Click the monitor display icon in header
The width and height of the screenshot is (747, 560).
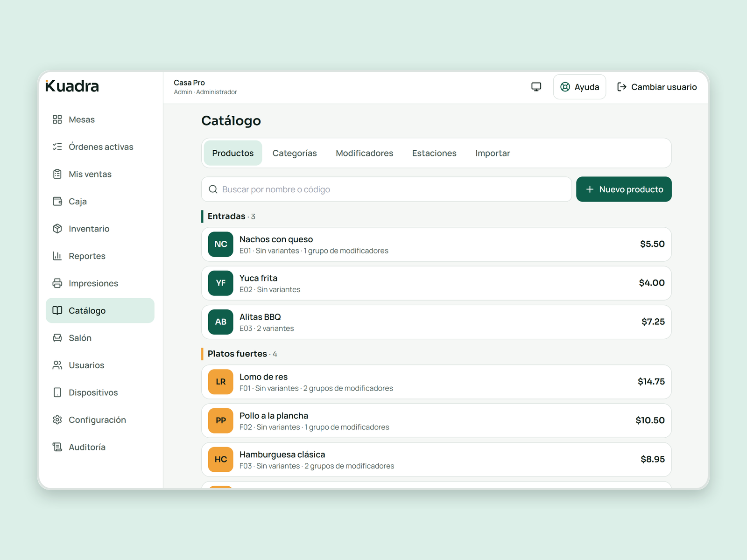[x=536, y=87]
